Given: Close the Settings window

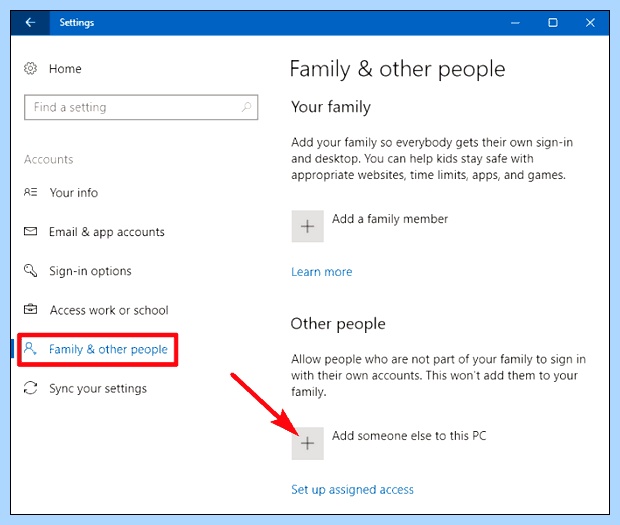Looking at the screenshot, I should 590,23.
